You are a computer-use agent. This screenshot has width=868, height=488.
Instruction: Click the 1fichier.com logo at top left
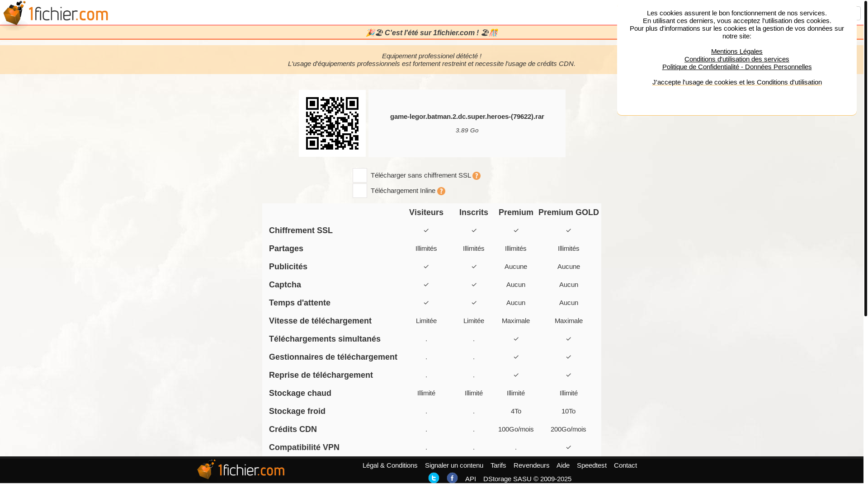pos(55,14)
